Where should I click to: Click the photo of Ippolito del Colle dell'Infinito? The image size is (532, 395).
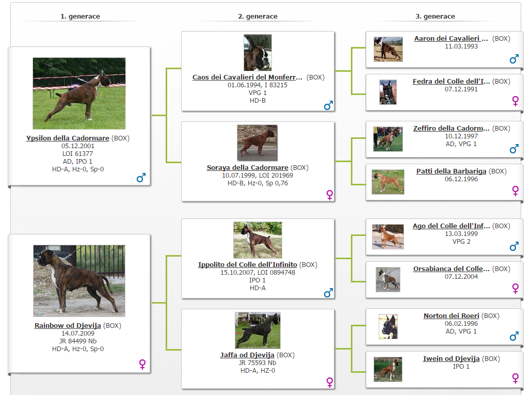257,240
